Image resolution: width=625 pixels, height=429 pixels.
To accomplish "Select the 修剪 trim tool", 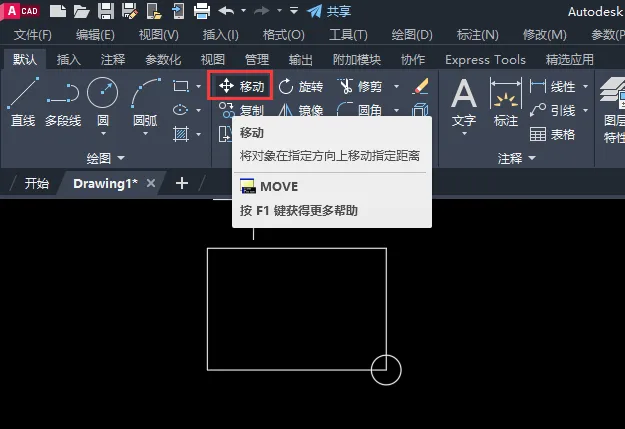I will point(360,86).
